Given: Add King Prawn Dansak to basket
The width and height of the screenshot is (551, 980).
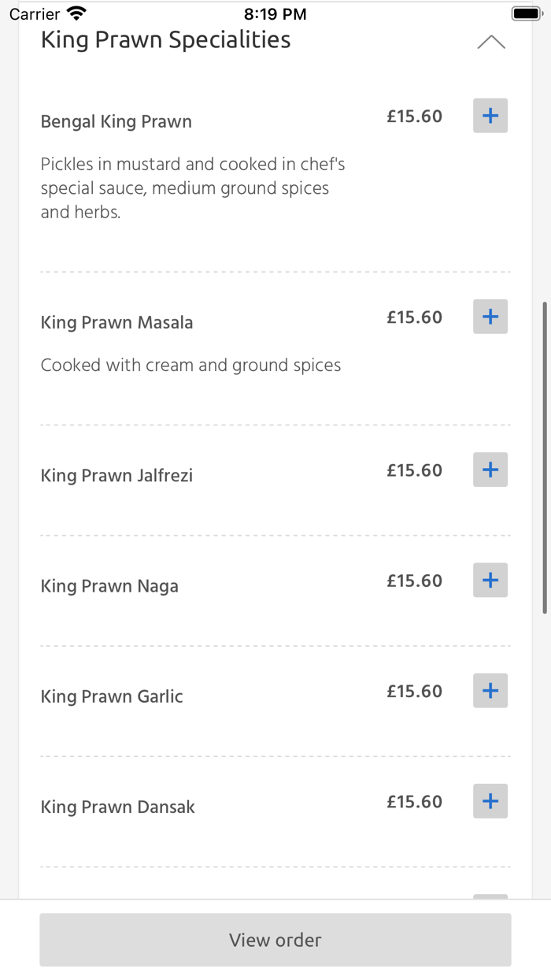Looking at the screenshot, I should pyautogui.click(x=490, y=801).
